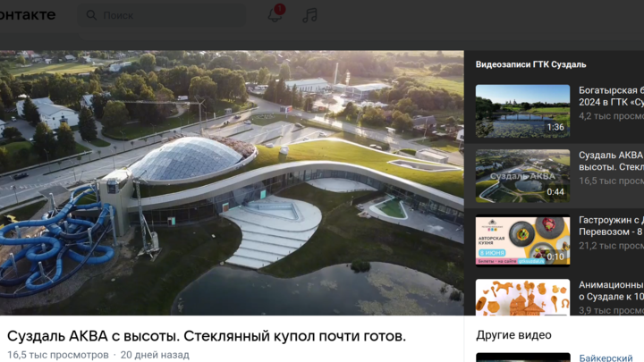This screenshot has width=644, height=362.
Task: Play the main Суздаль АКВА video
Action: (232, 182)
